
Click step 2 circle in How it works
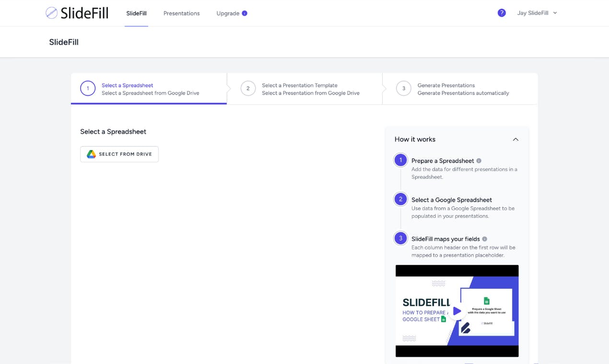pyautogui.click(x=400, y=199)
